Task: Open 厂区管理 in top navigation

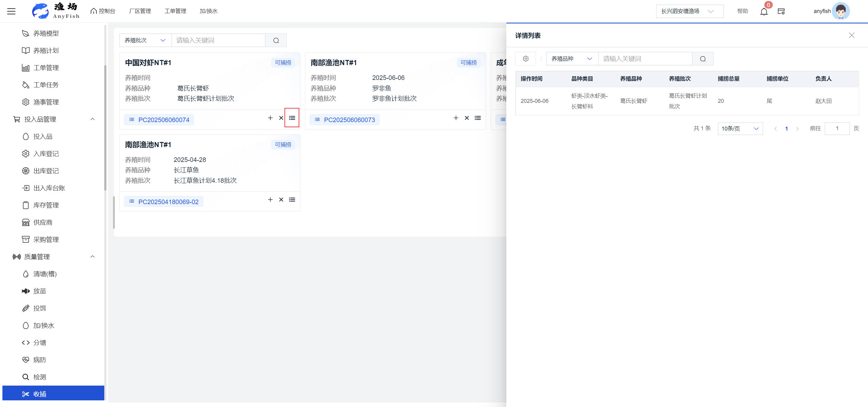Action: pos(140,11)
